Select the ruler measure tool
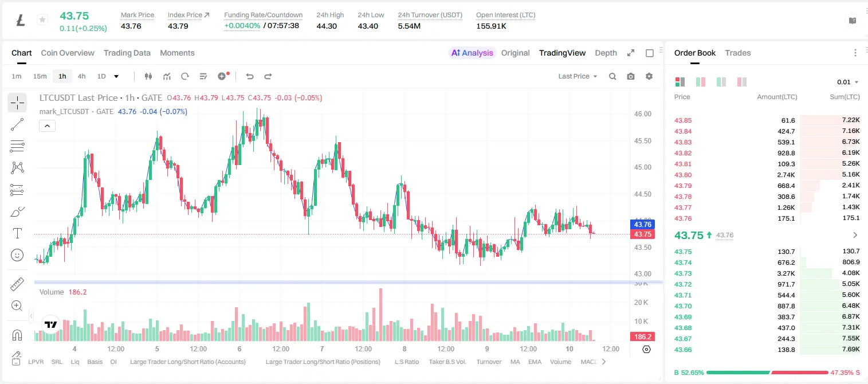Viewport: 868px width, 384px height. (x=17, y=284)
